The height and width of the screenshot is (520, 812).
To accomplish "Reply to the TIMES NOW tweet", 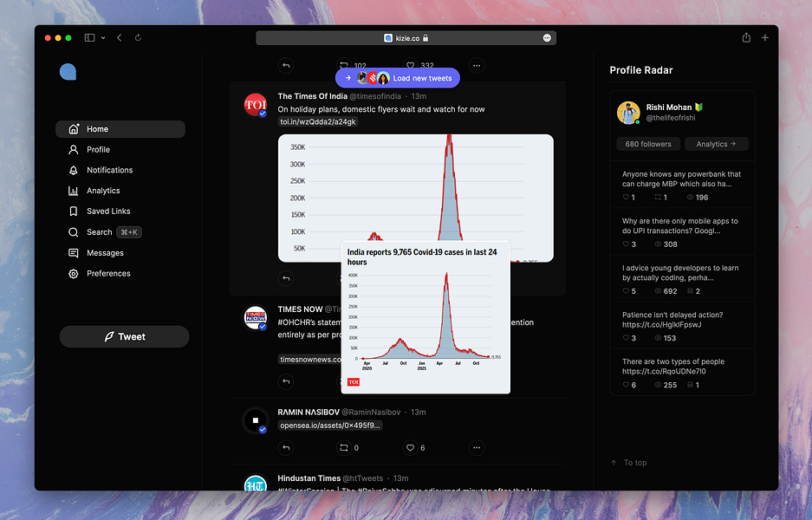I will pyautogui.click(x=286, y=381).
